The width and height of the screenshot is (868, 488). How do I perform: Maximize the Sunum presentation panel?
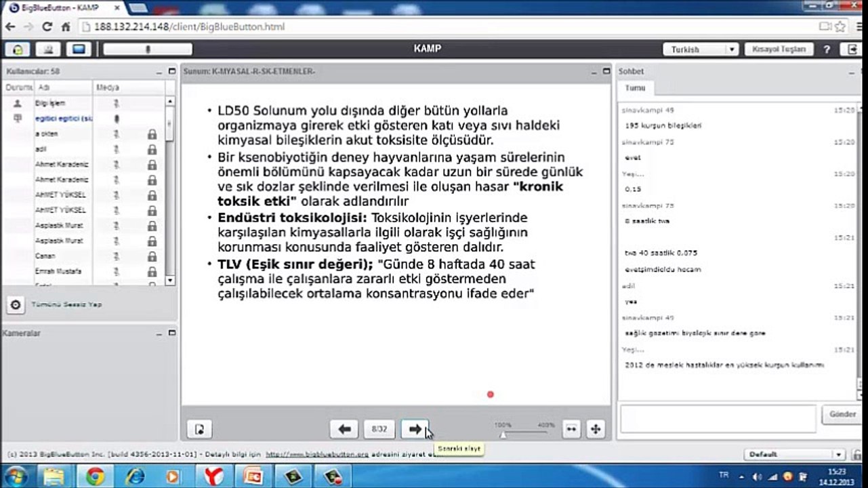(x=606, y=71)
